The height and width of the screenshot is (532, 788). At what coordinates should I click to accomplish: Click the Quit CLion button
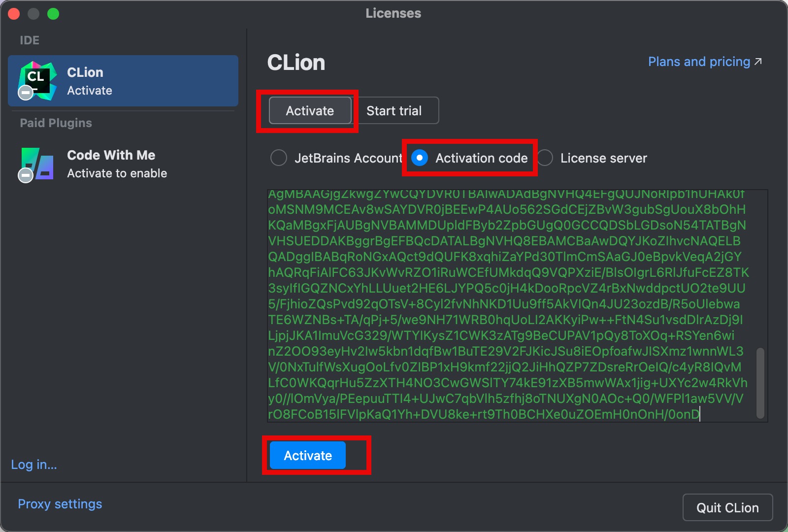727,507
